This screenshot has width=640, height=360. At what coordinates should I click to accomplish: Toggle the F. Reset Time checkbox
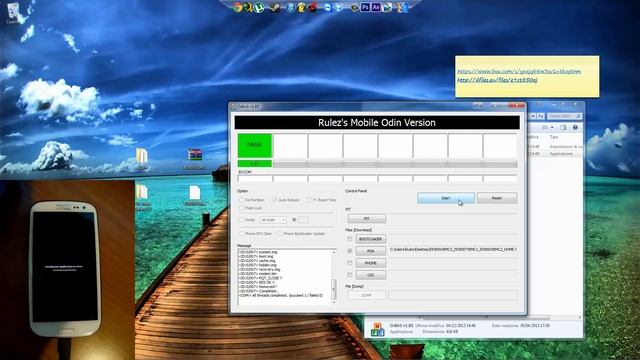tap(310, 200)
